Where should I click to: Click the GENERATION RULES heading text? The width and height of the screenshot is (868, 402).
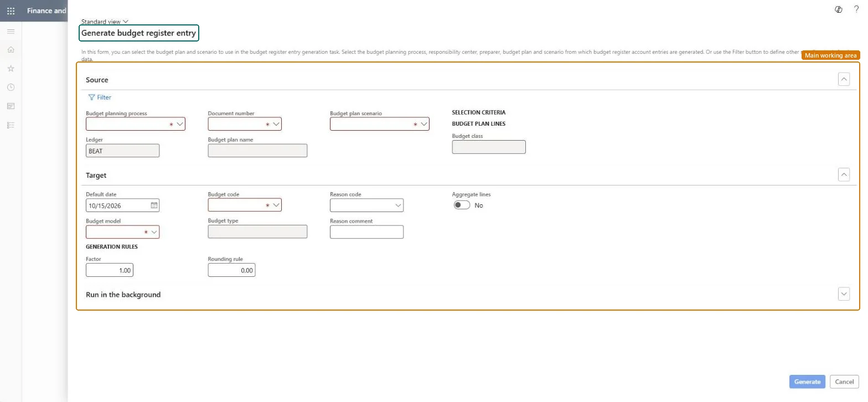(x=112, y=247)
